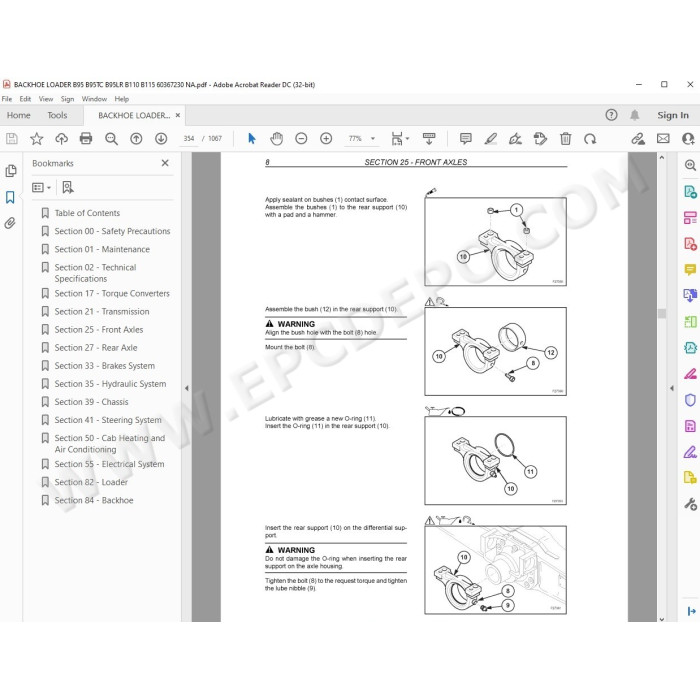Click the Stamp tool icon
The image size is (700, 700).
[x=540, y=139]
